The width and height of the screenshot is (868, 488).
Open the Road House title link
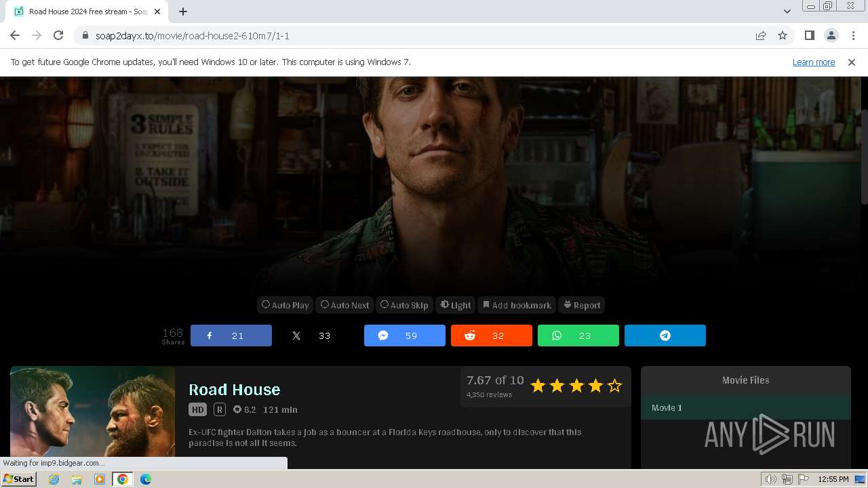[234, 390]
